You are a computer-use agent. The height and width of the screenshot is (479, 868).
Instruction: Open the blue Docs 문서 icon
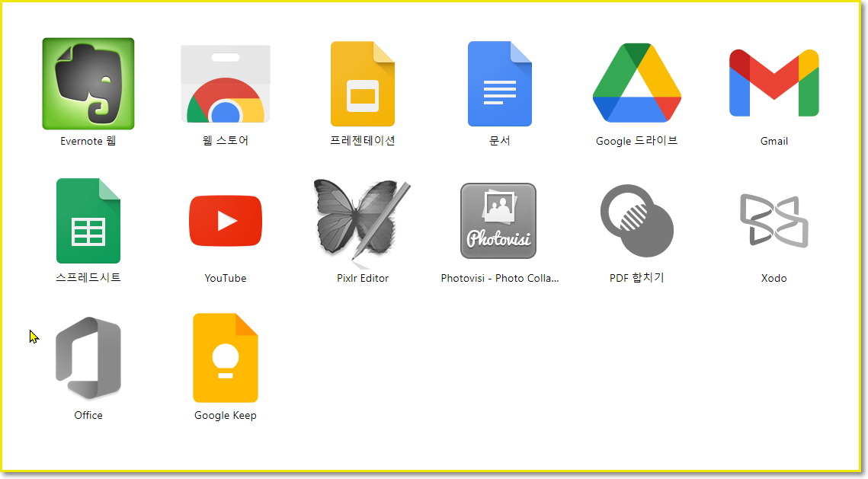[x=499, y=84]
